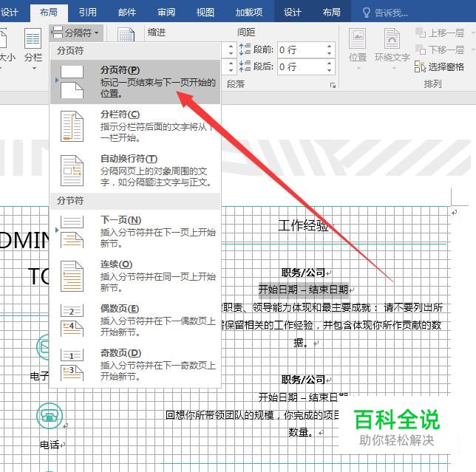Increase 段前 spacing with up arrow
Viewport: 476px width, 472px height.
(330, 47)
